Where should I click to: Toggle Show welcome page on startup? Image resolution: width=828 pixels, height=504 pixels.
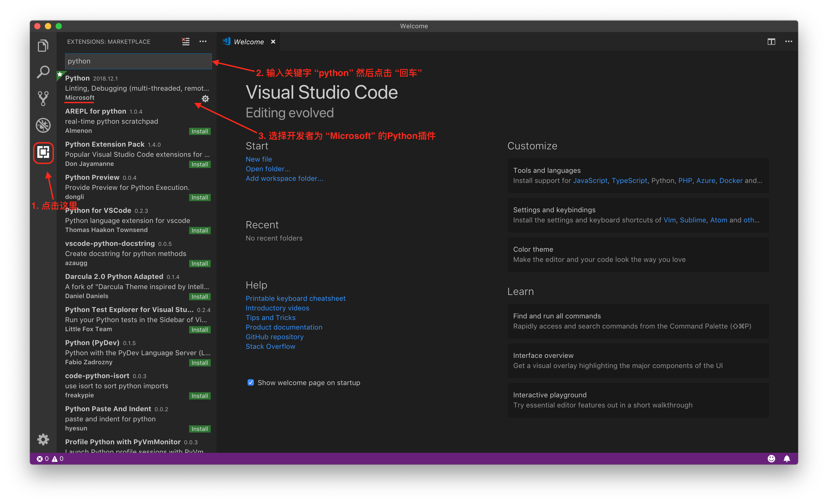coord(251,382)
